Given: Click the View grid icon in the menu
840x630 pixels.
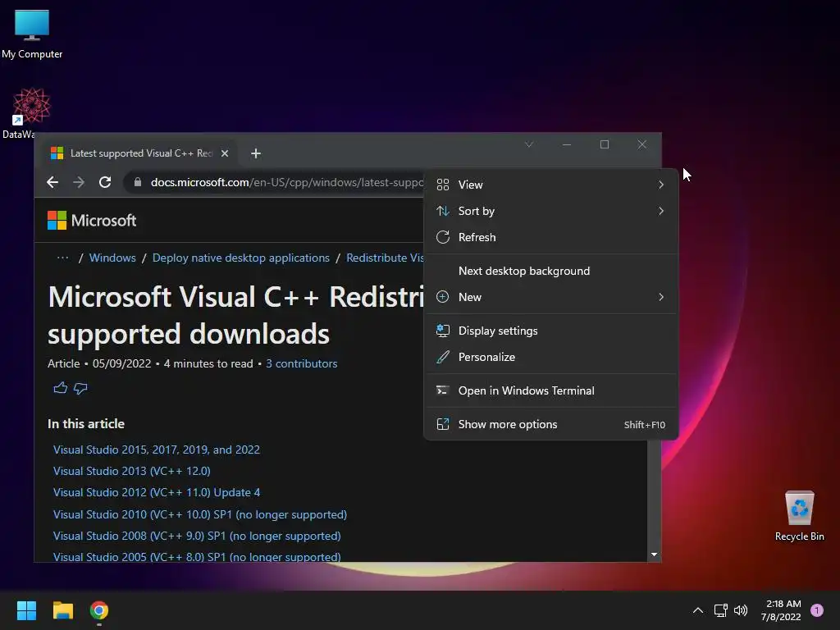Looking at the screenshot, I should pyautogui.click(x=442, y=185).
